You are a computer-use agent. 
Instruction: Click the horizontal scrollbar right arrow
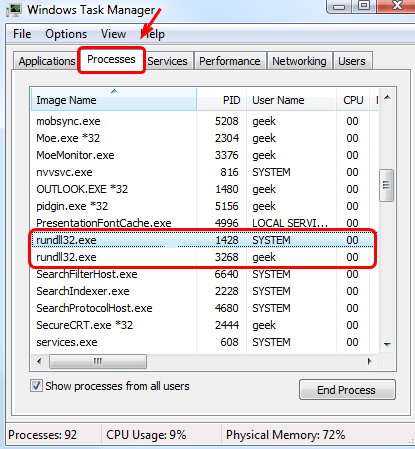click(x=369, y=361)
